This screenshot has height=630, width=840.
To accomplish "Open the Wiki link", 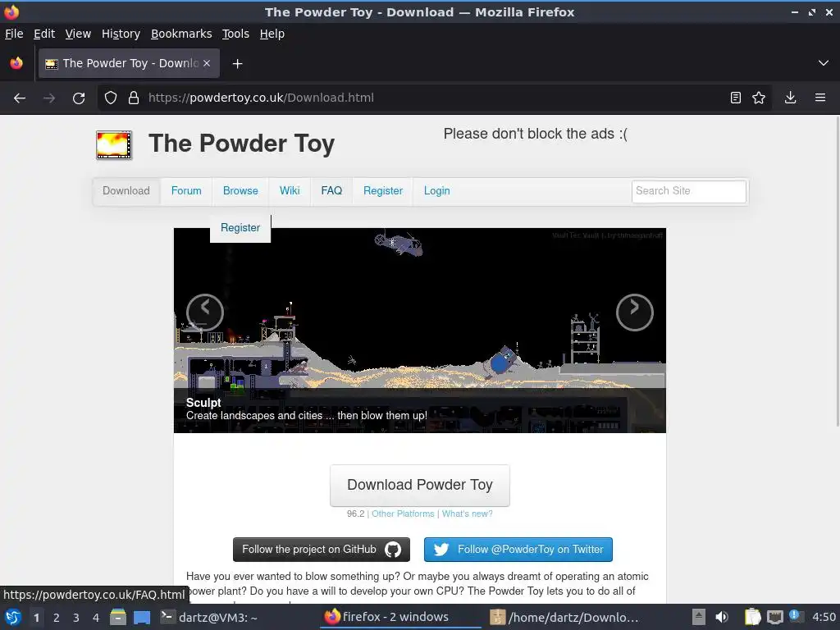I will point(290,191).
